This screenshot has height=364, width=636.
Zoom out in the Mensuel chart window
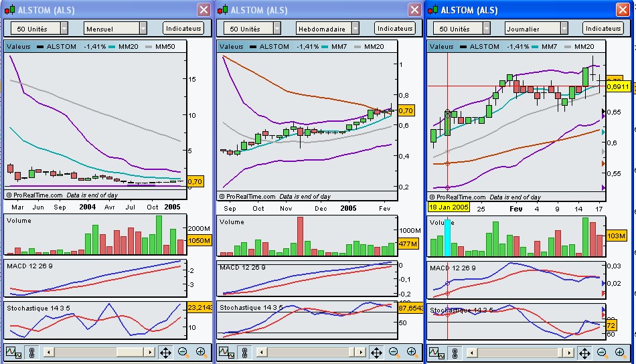pos(183,353)
